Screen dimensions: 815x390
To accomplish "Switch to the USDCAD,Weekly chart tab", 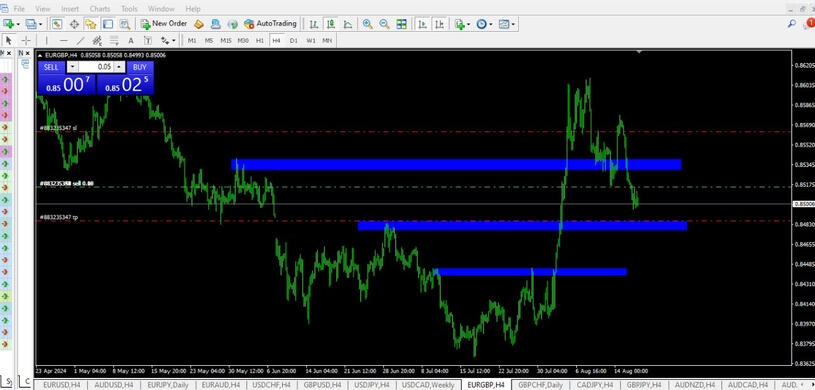I will point(428,385).
